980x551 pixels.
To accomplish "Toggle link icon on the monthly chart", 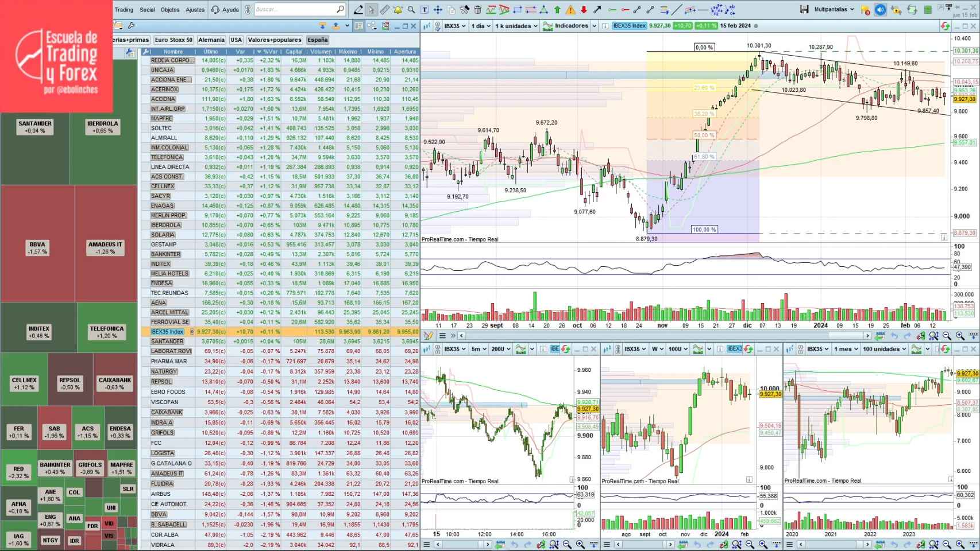I will click(x=801, y=349).
